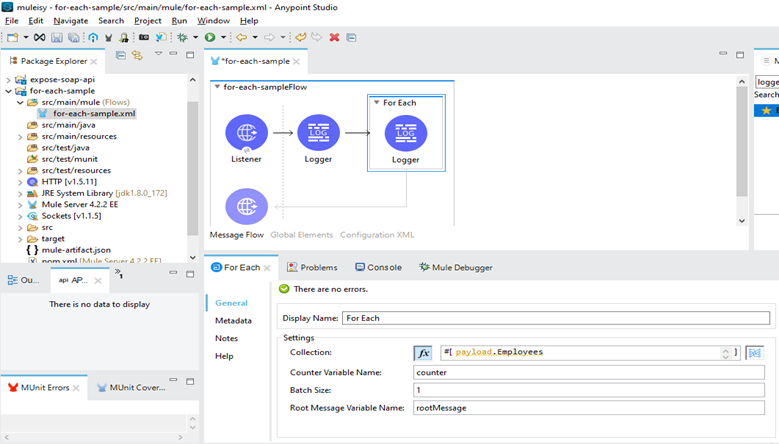Screen dimensions: 779x444
Task: Click the Debug bug icon in the toolbar
Action: (x=182, y=37)
